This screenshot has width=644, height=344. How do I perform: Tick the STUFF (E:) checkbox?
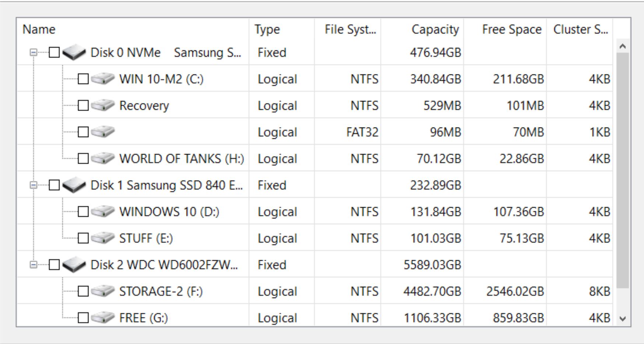point(83,238)
